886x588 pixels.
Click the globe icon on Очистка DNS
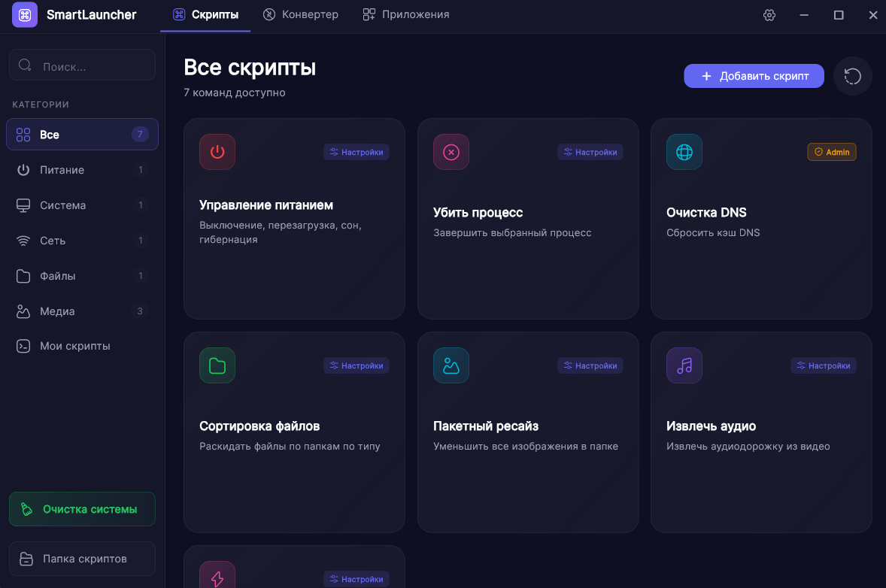click(x=684, y=152)
